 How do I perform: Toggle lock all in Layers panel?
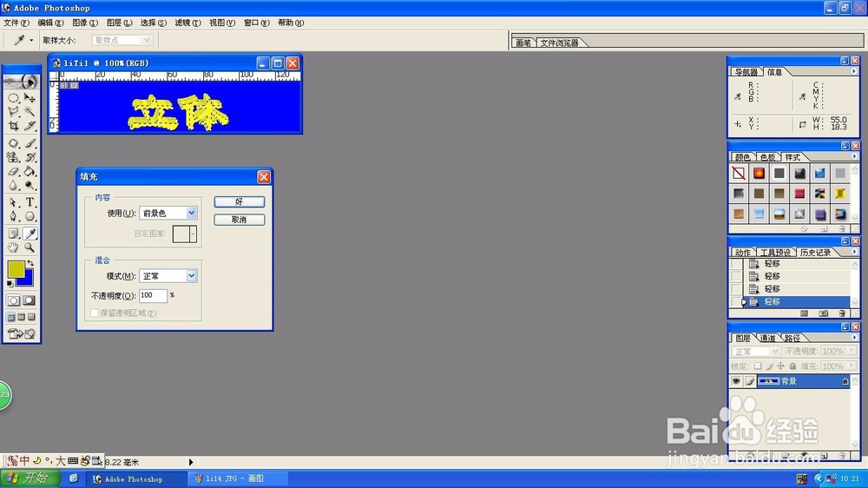pyautogui.click(x=792, y=366)
